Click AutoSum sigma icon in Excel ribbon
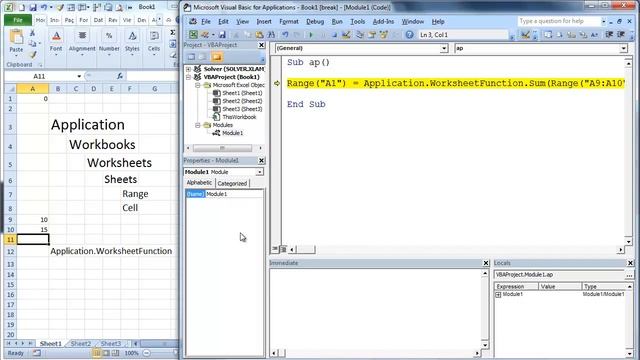Screen dimensions: 640x360 tap(173, 32)
